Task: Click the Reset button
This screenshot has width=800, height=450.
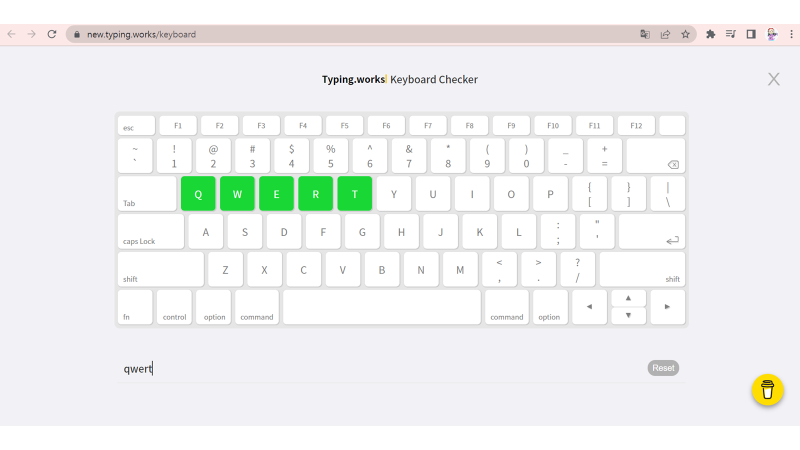Action: (x=663, y=368)
